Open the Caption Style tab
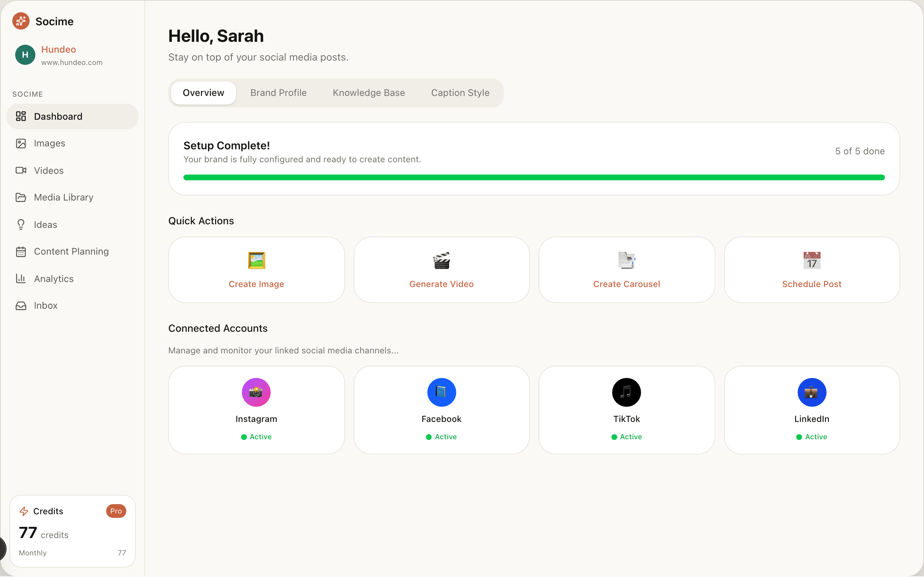Screen dimensions: 924x577 (x=460, y=93)
